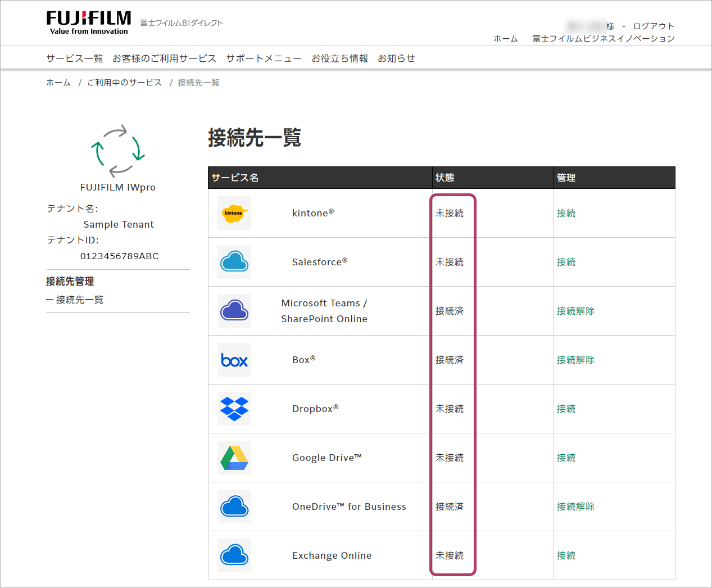Open the サービス一覧 menu
Screen dimensions: 712x588
pos(75,58)
